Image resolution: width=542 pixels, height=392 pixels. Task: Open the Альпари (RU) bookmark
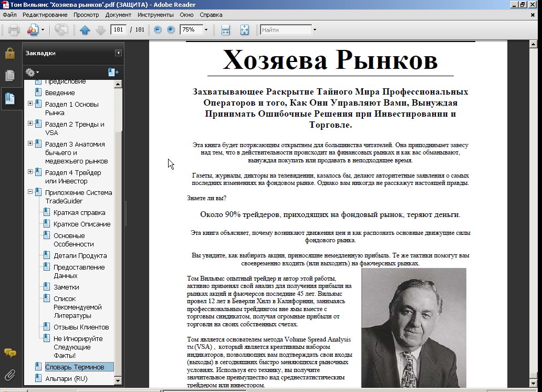pos(66,379)
